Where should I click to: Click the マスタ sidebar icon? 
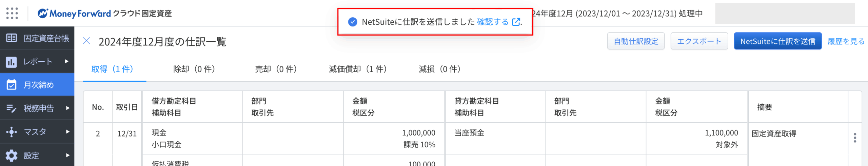[11, 132]
